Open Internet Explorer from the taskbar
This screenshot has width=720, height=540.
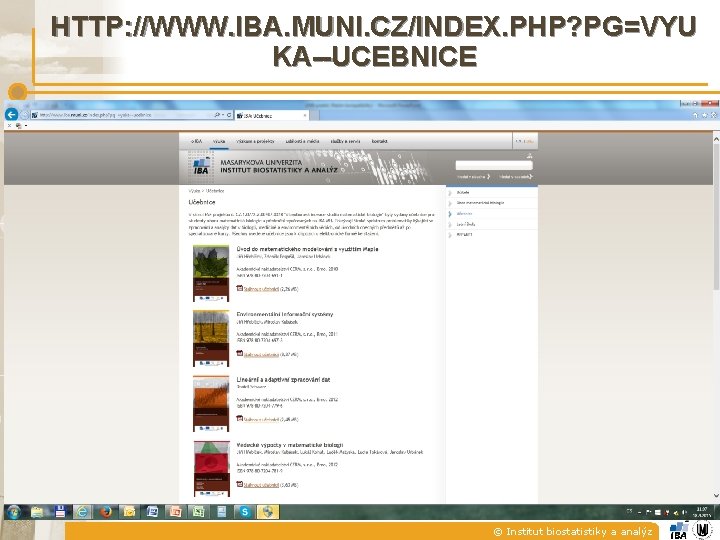(x=83, y=512)
